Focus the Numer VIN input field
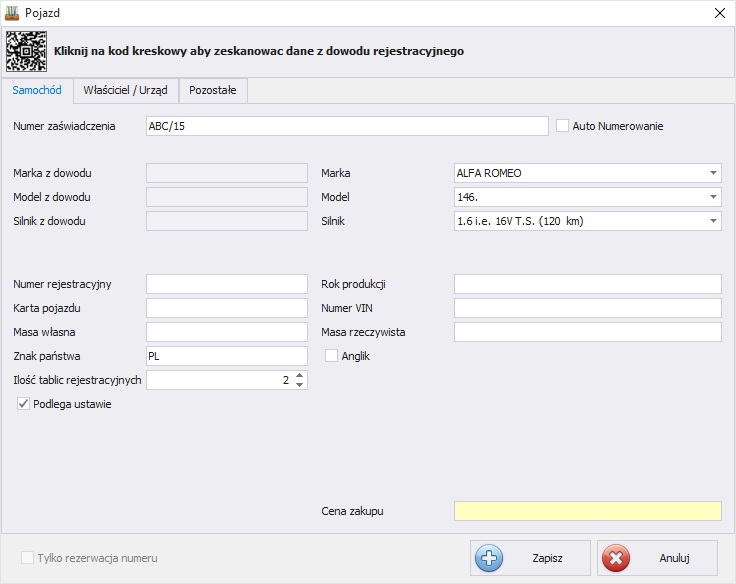This screenshot has width=736, height=584. [587, 308]
